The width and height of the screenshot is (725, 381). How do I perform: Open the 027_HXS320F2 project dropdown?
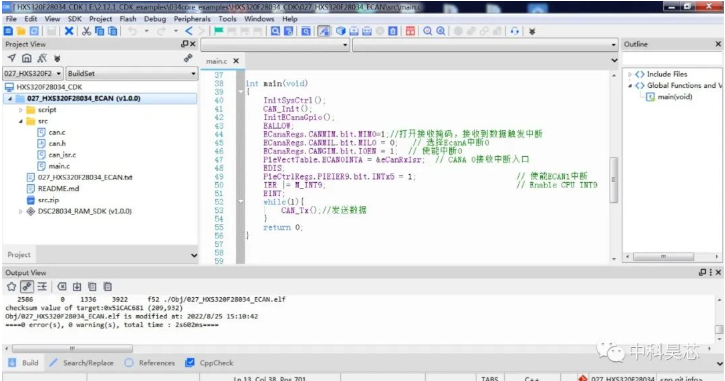[32, 74]
